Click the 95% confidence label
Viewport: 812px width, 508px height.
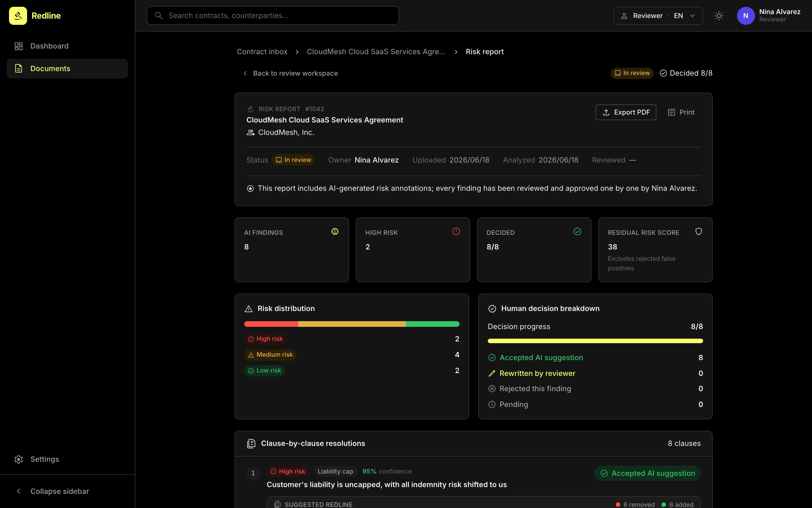click(387, 471)
